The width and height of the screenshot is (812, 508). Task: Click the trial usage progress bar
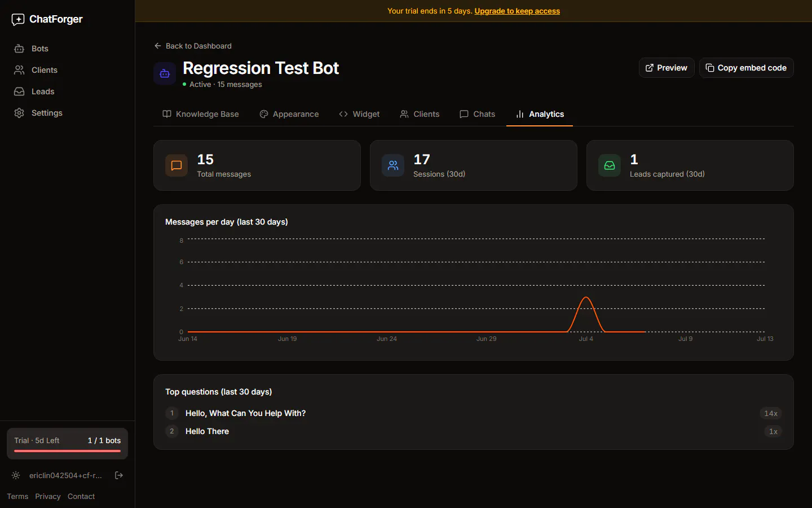pos(68,451)
